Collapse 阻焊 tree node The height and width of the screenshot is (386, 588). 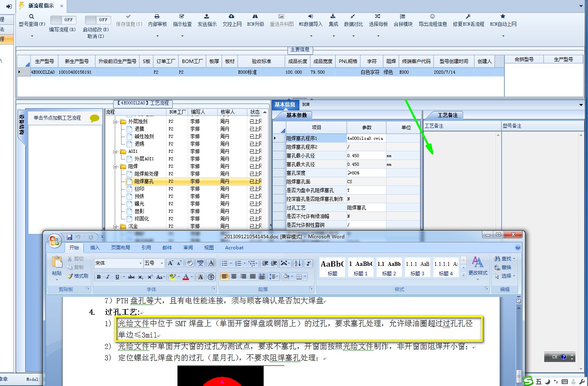[116, 167]
